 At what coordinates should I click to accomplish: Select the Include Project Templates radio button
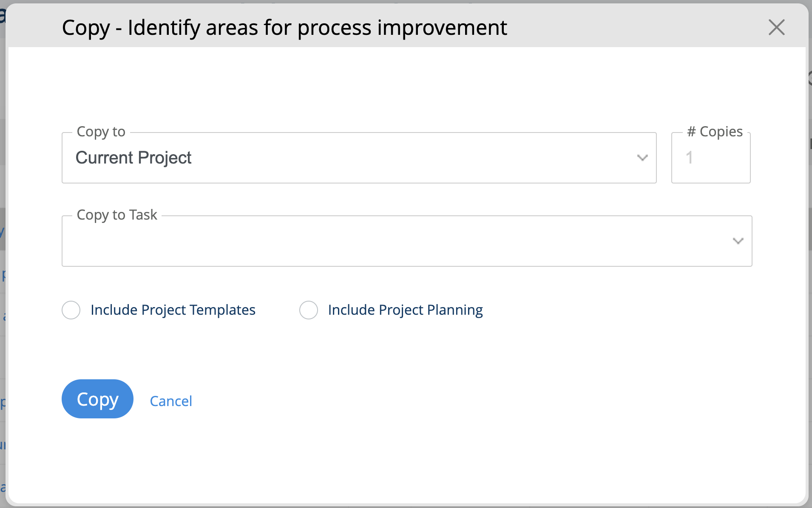click(71, 310)
